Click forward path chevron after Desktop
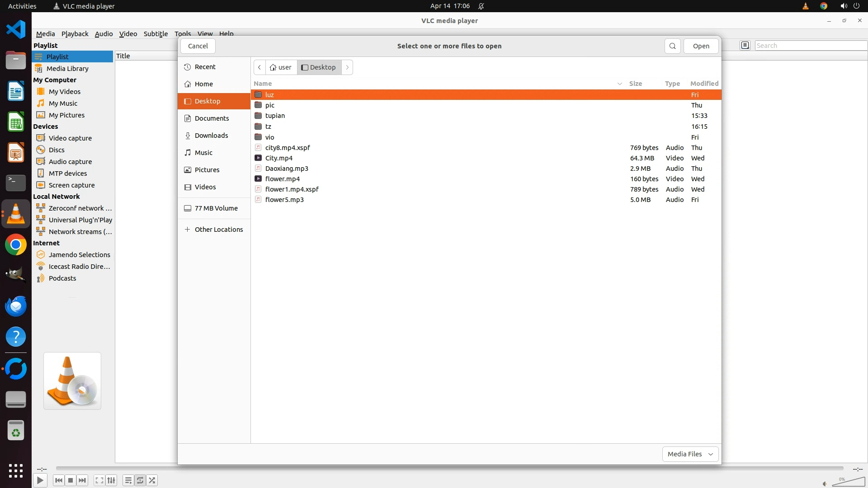868x488 pixels. 347,67
